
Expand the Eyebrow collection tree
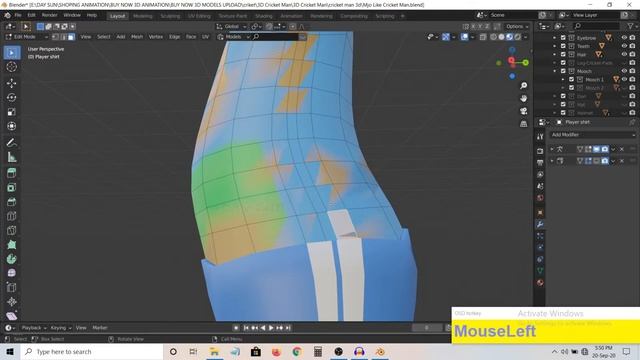[x=554, y=38]
